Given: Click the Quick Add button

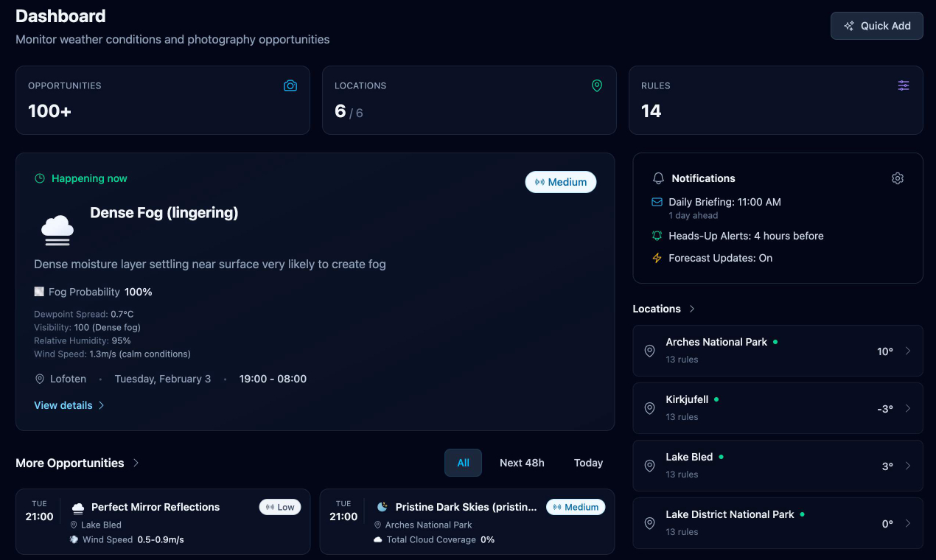Looking at the screenshot, I should (x=876, y=26).
